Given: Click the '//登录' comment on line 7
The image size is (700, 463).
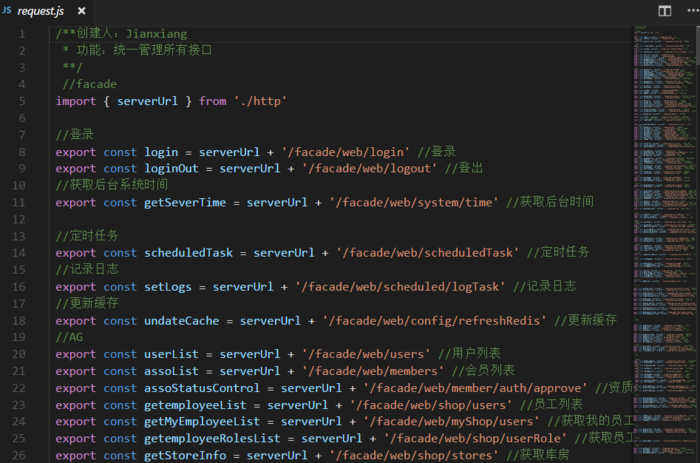Looking at the screenshot, I should click(75, 135).
